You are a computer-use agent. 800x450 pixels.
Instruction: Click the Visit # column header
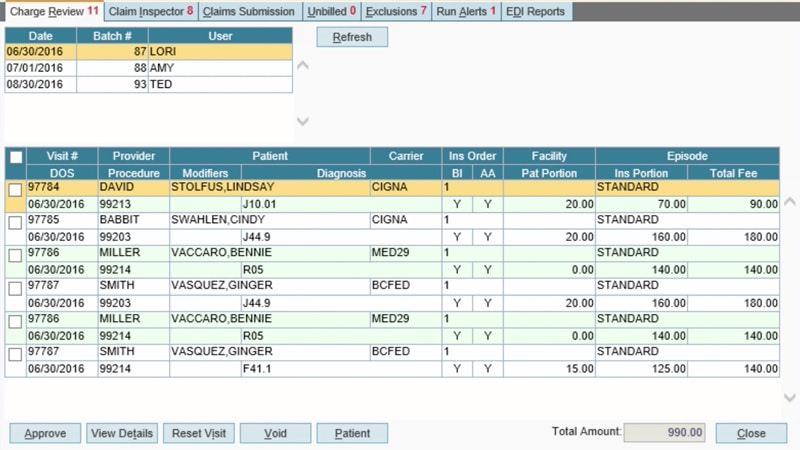(62, 156)
